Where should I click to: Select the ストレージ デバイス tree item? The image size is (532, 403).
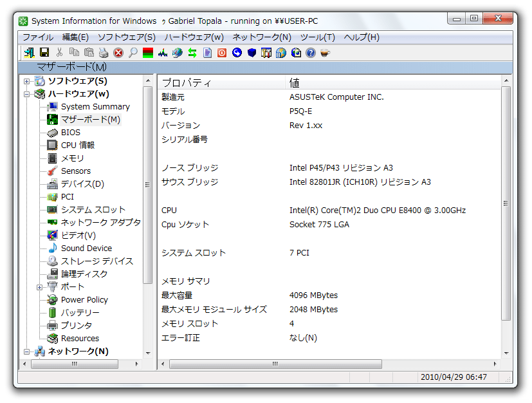97,261
